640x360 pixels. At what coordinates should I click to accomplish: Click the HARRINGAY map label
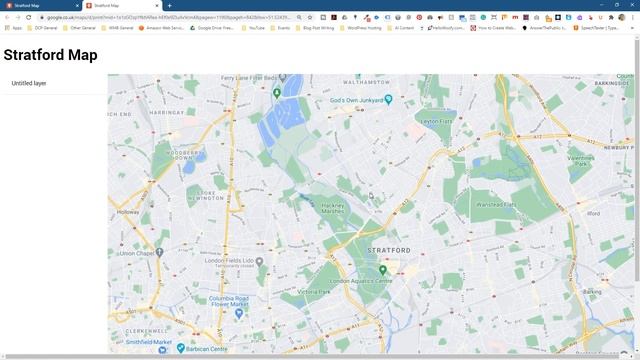(167, 112)
